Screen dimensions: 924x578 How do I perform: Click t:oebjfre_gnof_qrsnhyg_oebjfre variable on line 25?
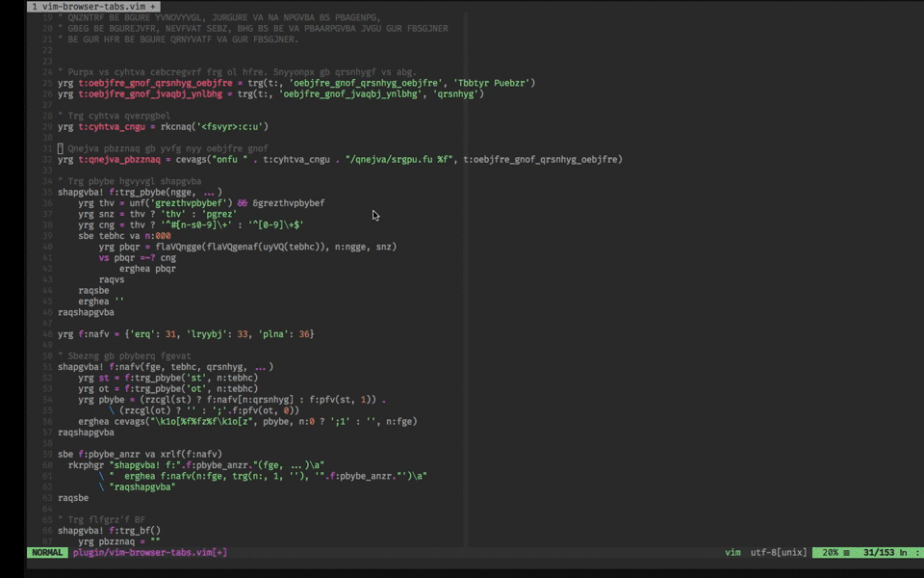click(x=156, y=83)
